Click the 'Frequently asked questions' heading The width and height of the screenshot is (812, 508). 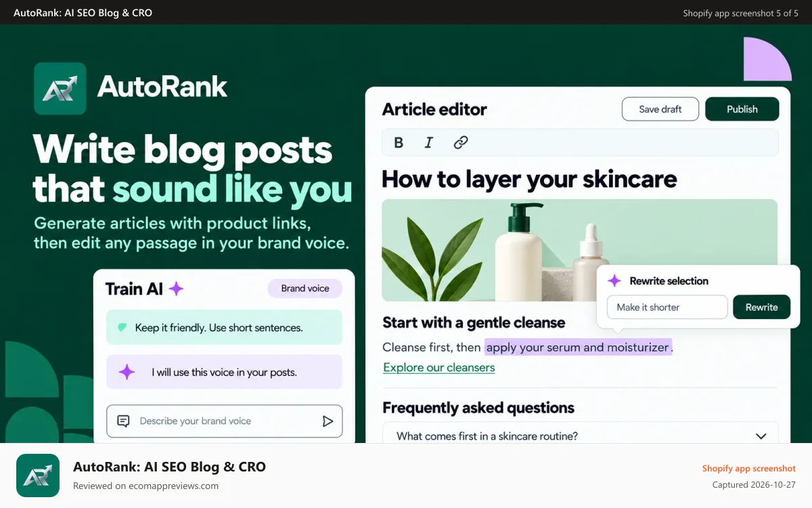478,408
